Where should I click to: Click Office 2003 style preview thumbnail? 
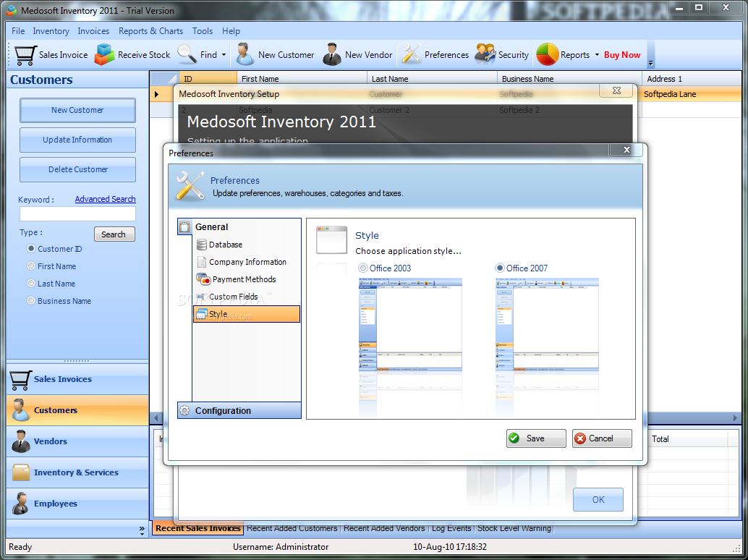coord(410,324)
